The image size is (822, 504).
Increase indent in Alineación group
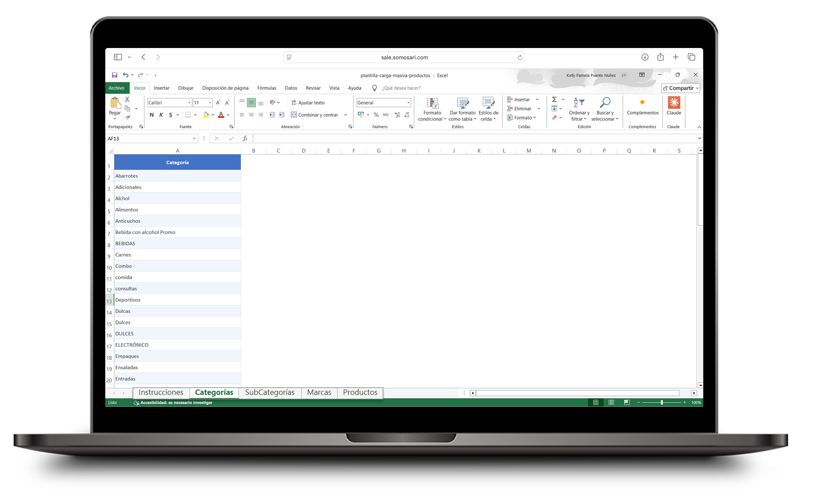(282, 115)
